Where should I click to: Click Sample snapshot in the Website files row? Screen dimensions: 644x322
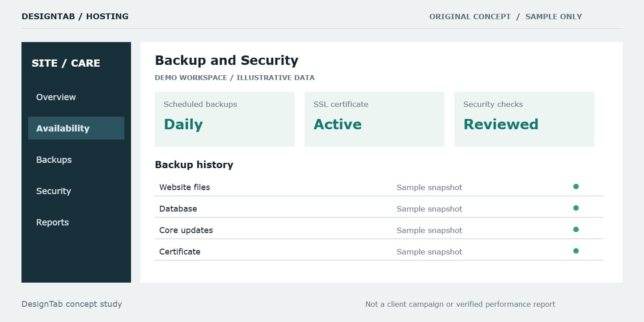pyautogui.click(x=429, y=187)
